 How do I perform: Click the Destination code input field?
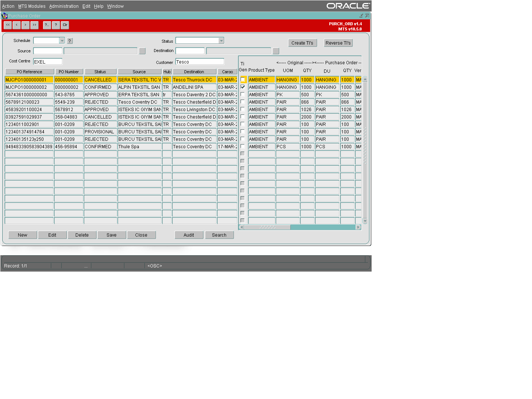(190, 51)
